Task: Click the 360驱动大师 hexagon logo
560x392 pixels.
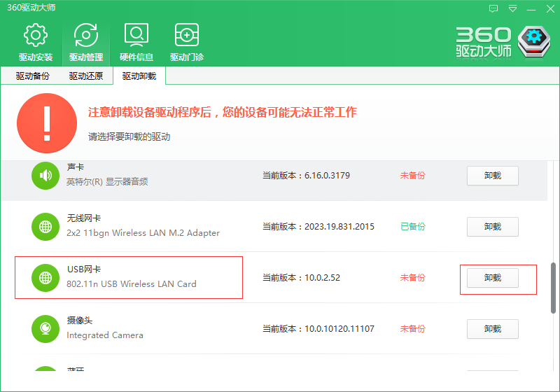Action: (534, 41)
